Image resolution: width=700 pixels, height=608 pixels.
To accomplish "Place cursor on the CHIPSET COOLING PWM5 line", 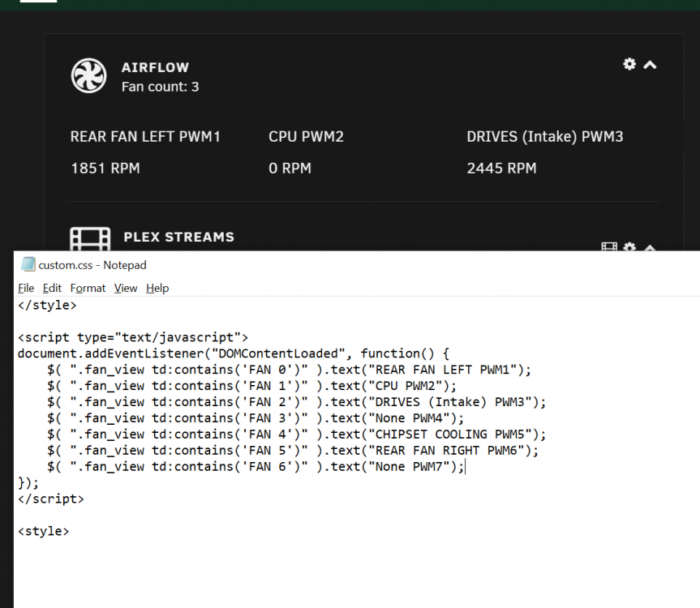I will click(297, 434).
